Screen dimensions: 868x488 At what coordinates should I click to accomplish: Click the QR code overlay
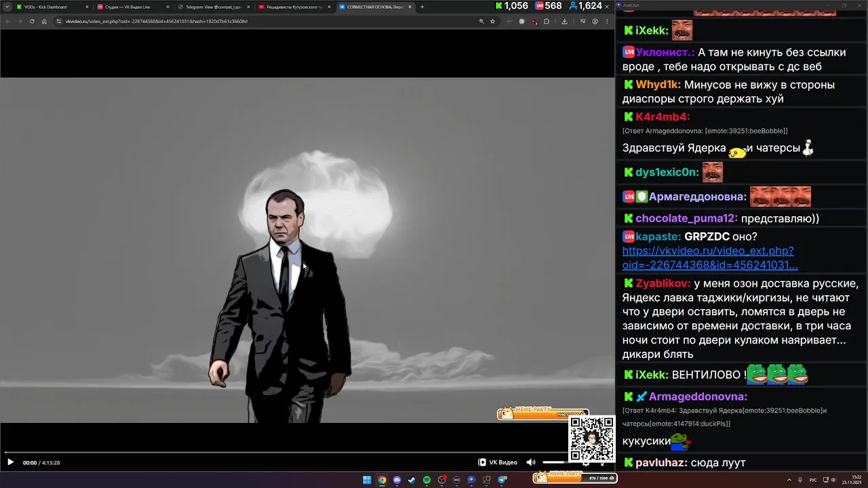point(592,439)
